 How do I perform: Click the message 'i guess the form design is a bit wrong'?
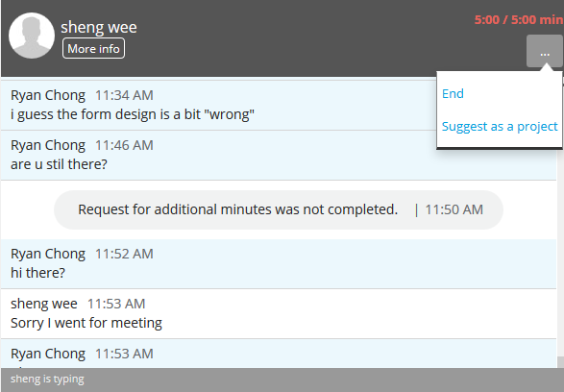point(133,114)
